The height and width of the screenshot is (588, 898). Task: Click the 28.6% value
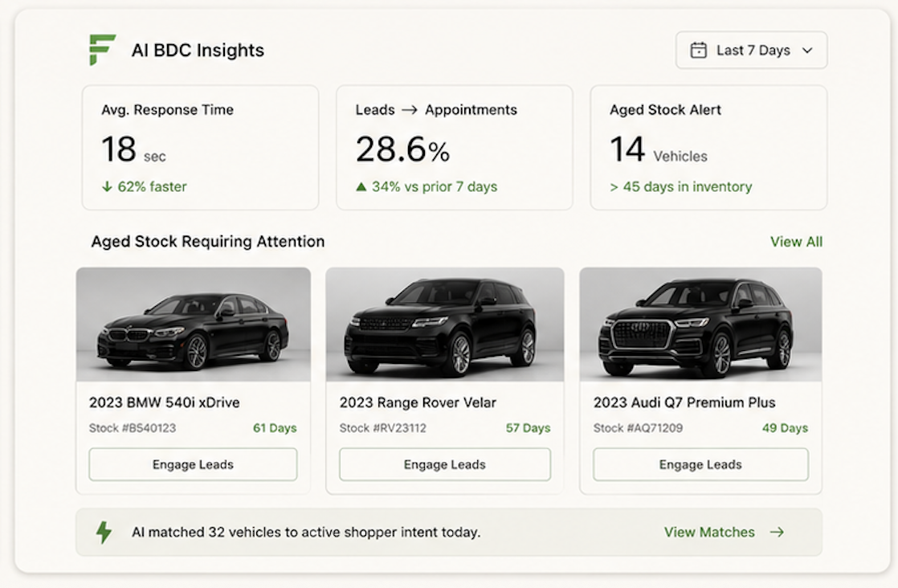tap(402, 149)
